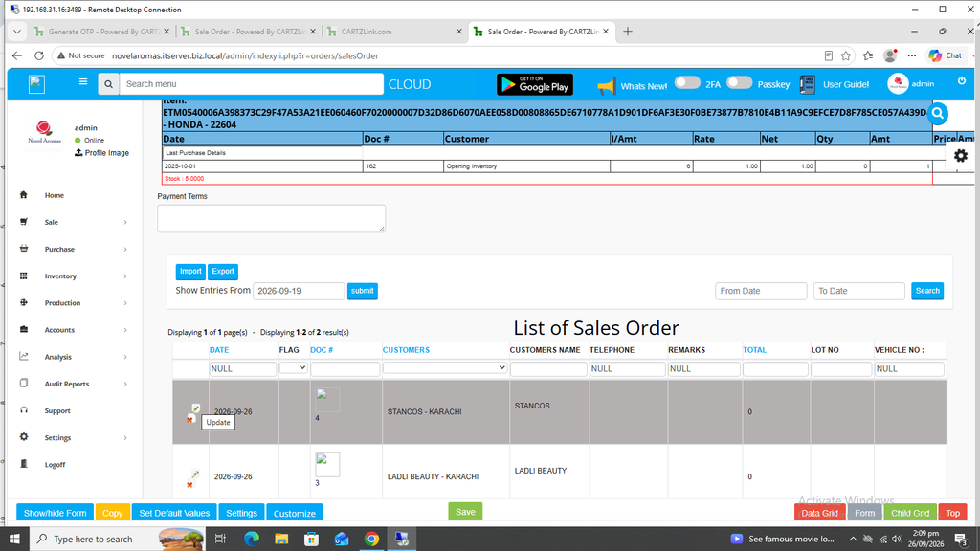This screenshot has height=551, width=980.
Task: Click the power icon next to admin
Action: pyautogui.click(x=961, y=81)
